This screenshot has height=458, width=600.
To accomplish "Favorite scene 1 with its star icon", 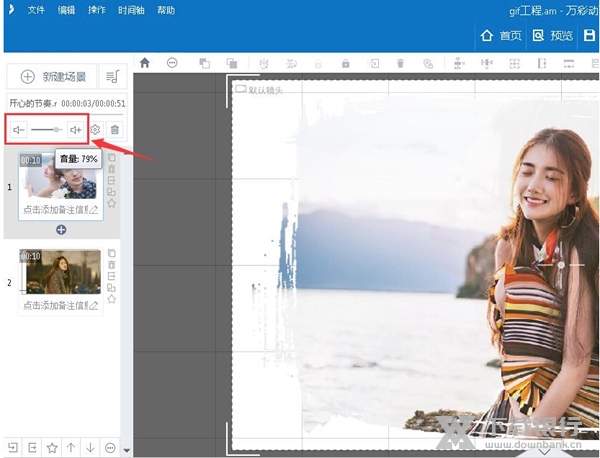I will [111, 203].
